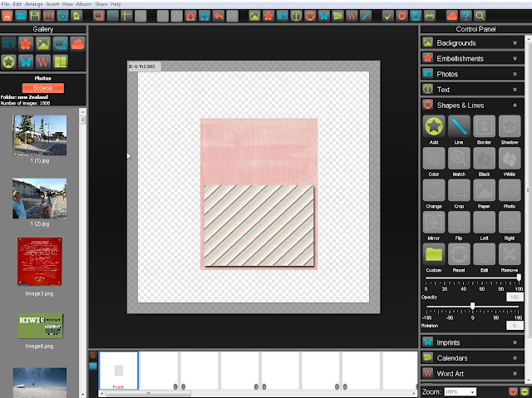Viewport: 532px width, 398px height.
Task: Expand the Imprints panel
Action: pos(473,342)
